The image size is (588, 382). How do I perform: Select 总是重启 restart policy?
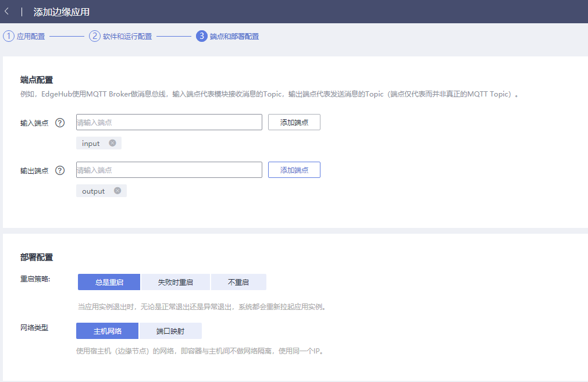[x=109, y=282]
